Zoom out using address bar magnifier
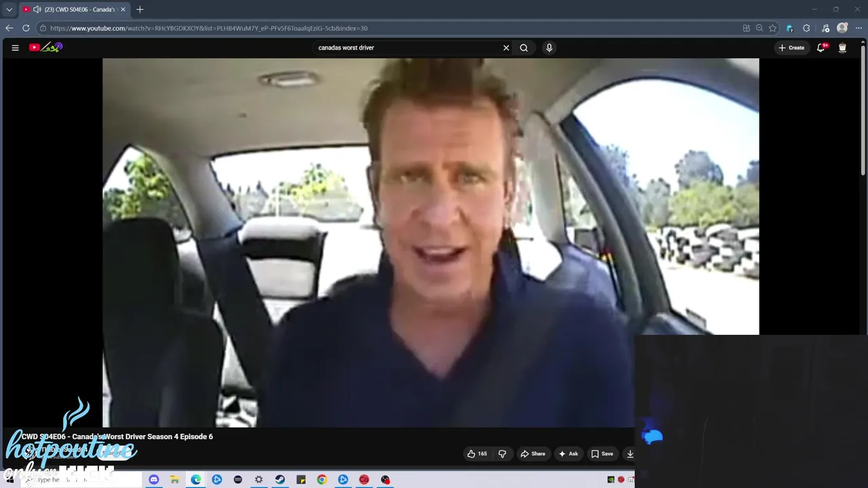This screenshot has width=868, height=488. [x=759, y=28]
